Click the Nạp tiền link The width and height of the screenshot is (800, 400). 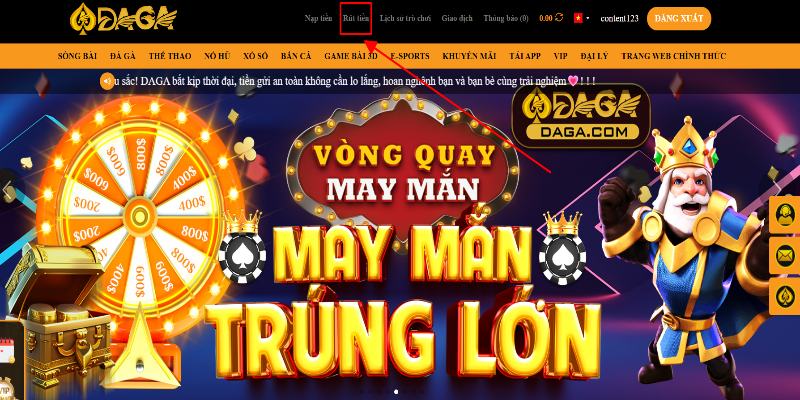pyautogui.click(x=318, y=18)
